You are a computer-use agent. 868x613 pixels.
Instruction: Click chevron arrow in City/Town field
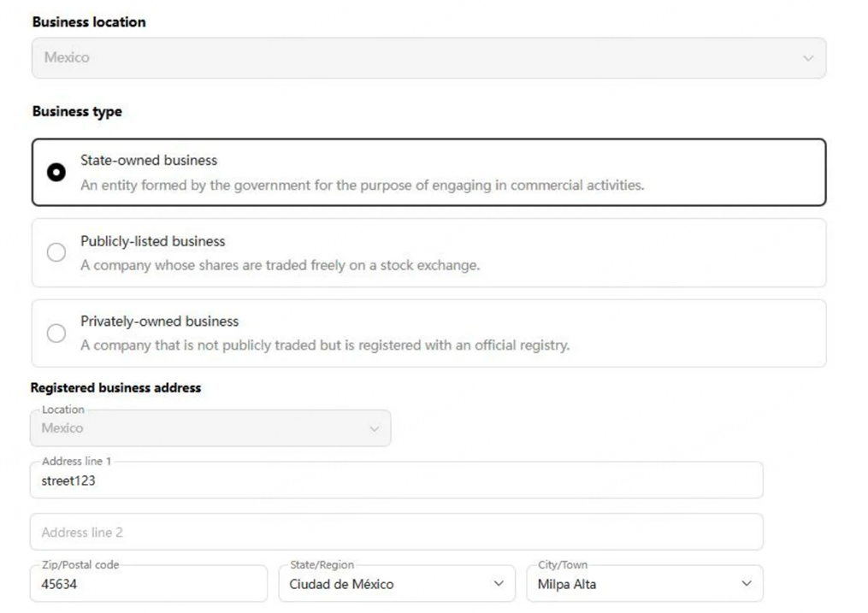click(747, 584)
